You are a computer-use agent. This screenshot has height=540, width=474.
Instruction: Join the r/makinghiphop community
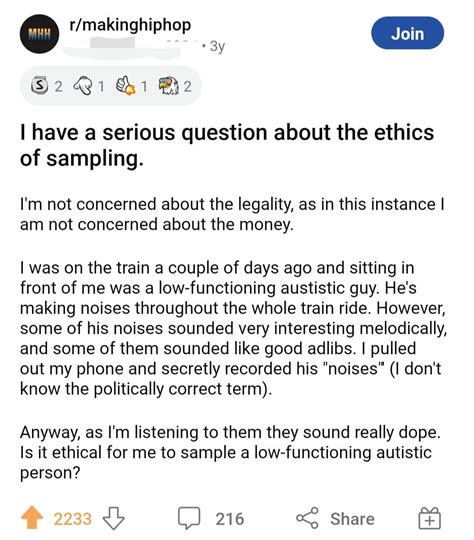pyautogui.click(x=408, y=33)
